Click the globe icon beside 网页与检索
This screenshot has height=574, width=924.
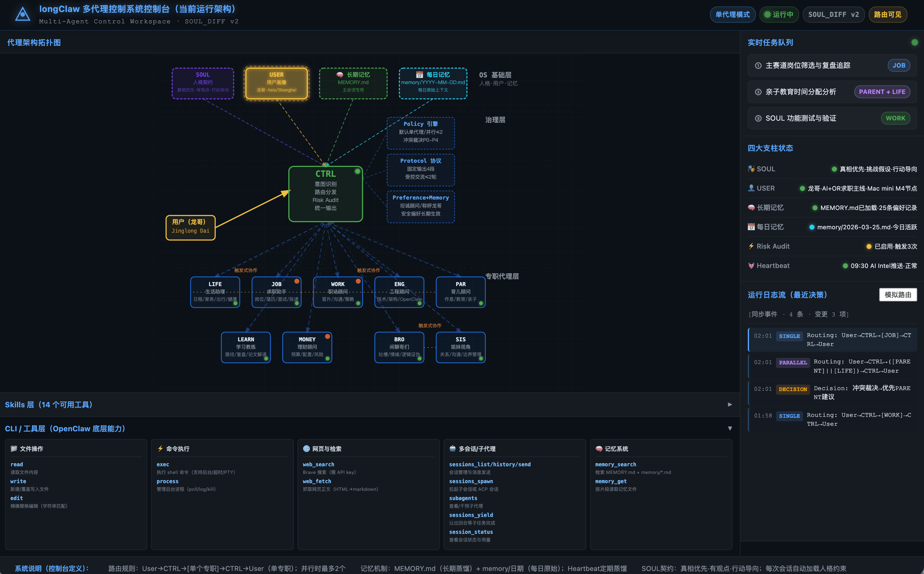[306, 448]
